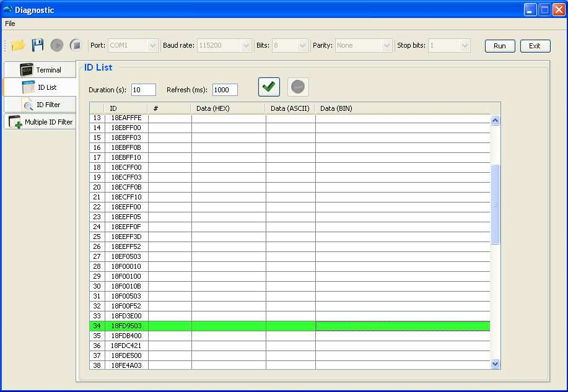Select row with ID 18EEFF52
Screen dimensions: 568x392
point(290,246)
